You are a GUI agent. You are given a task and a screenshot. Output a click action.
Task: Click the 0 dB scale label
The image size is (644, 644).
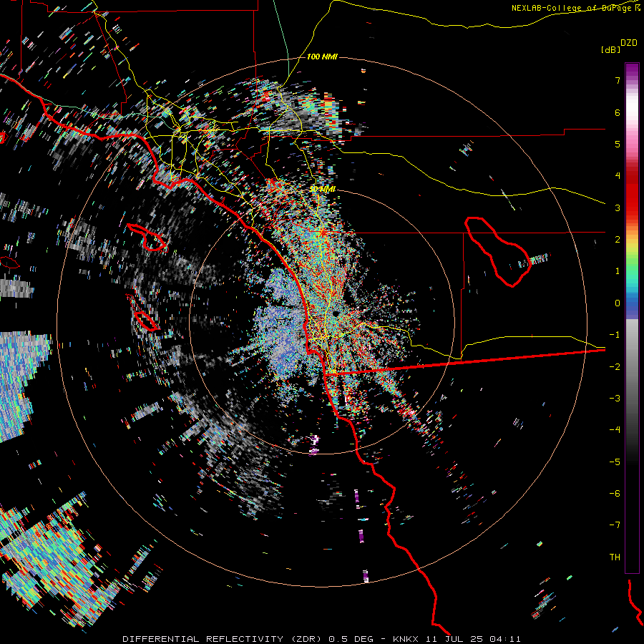pos(618,303)
